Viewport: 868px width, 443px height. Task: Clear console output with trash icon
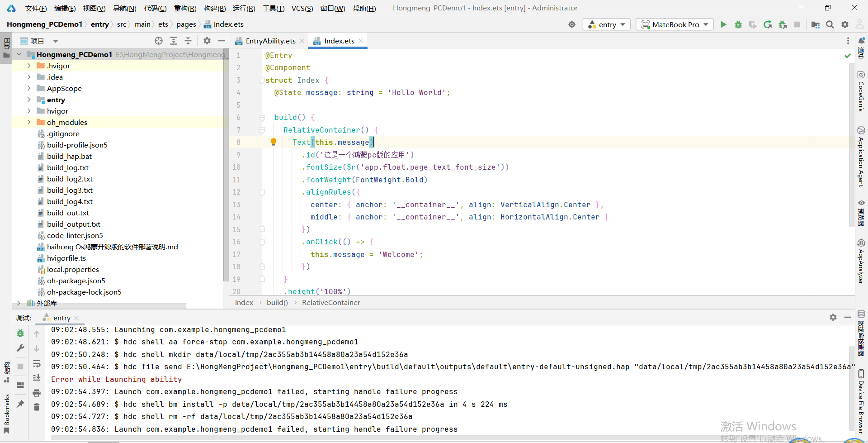click(37, 407)
